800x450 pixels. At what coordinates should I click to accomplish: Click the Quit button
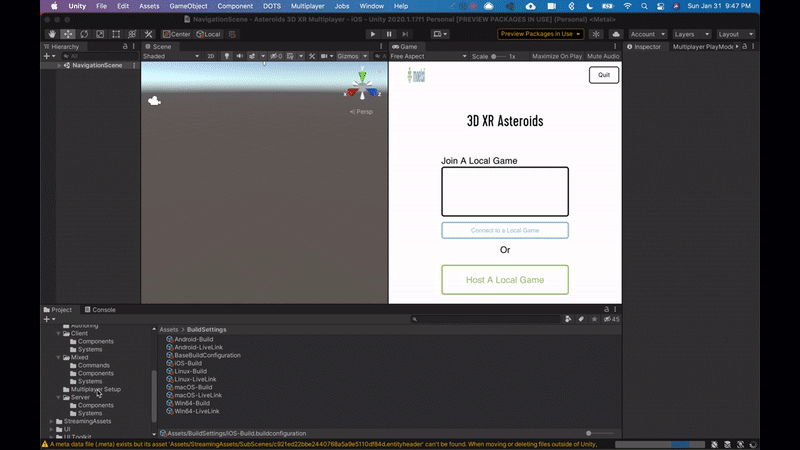coord(603,75)
